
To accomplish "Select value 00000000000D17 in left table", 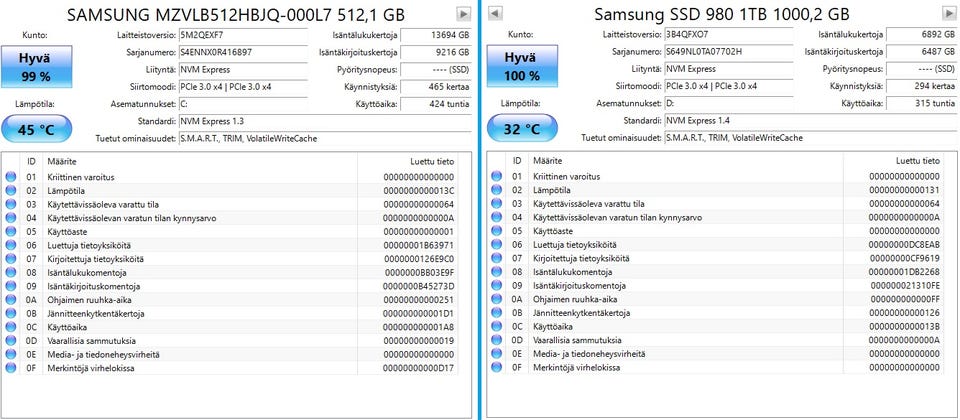I will [x=419, y=368].
